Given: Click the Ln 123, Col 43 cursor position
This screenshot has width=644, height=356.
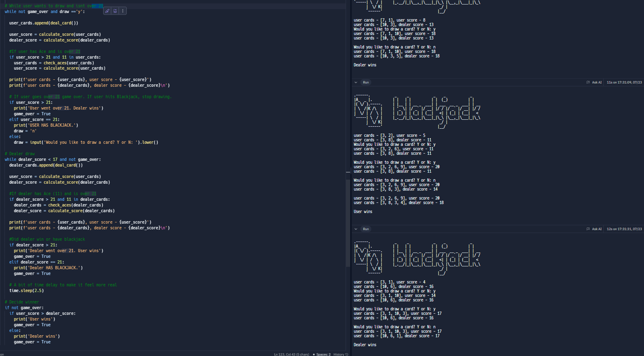Looking at the screenshot, I should click(x=291, y=354).
